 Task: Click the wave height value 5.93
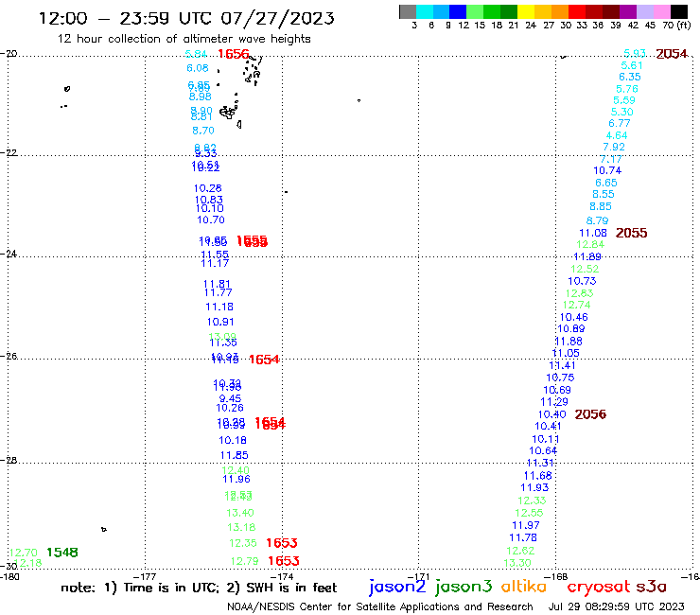(635, 53)
